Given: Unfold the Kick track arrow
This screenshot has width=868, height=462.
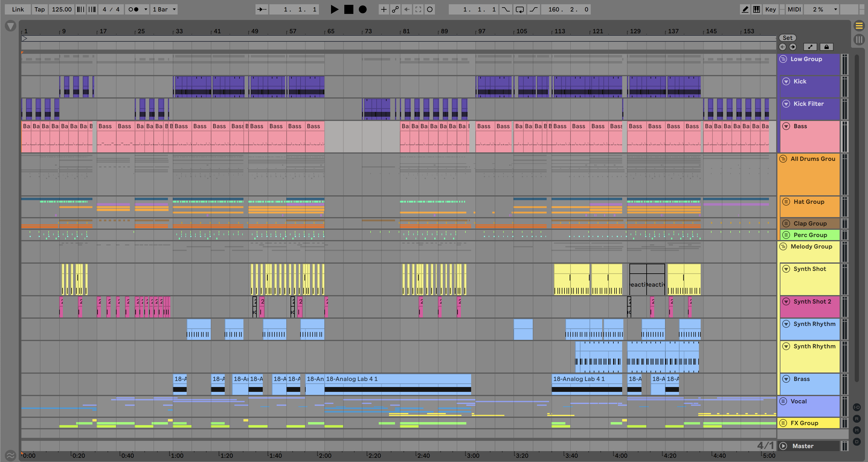Looking at the screenshot, I should tap(786, 81).
